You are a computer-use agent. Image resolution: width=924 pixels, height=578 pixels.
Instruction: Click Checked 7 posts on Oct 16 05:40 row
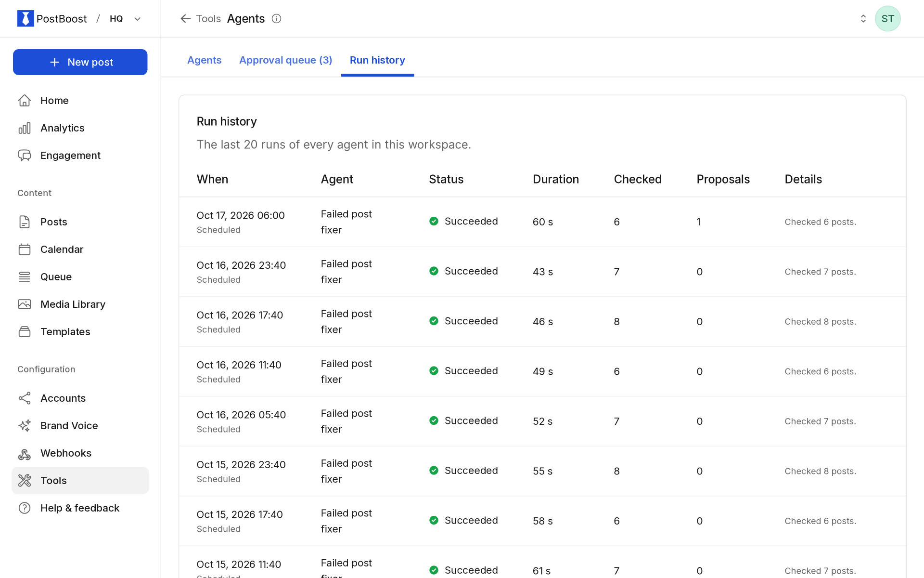point(820,421)
